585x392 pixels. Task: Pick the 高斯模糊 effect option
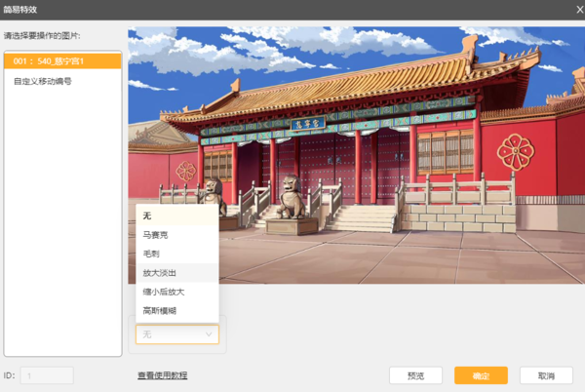click(x=177, y=311)
